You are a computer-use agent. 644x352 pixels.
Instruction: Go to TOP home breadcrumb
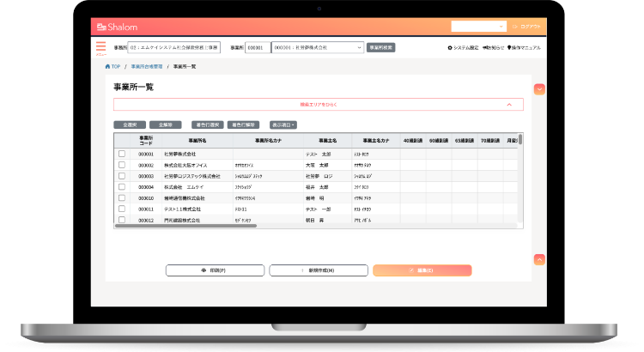[113, 67]
